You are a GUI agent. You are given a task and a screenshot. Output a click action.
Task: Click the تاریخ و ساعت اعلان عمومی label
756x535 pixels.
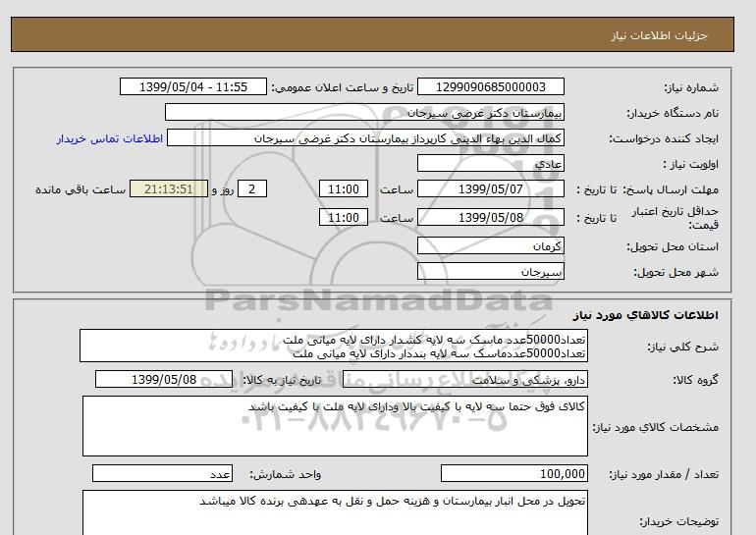(343, 87)
